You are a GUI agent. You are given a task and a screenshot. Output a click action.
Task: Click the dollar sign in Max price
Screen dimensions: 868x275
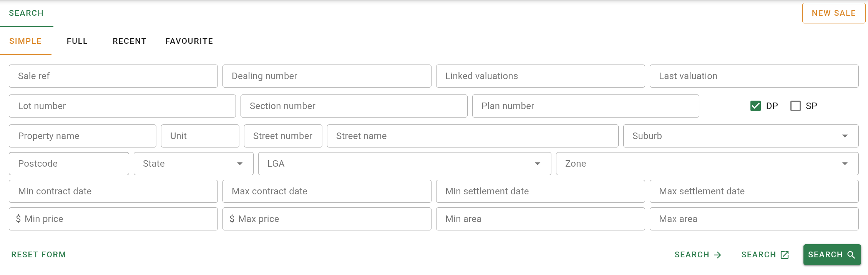pos(232,219)
